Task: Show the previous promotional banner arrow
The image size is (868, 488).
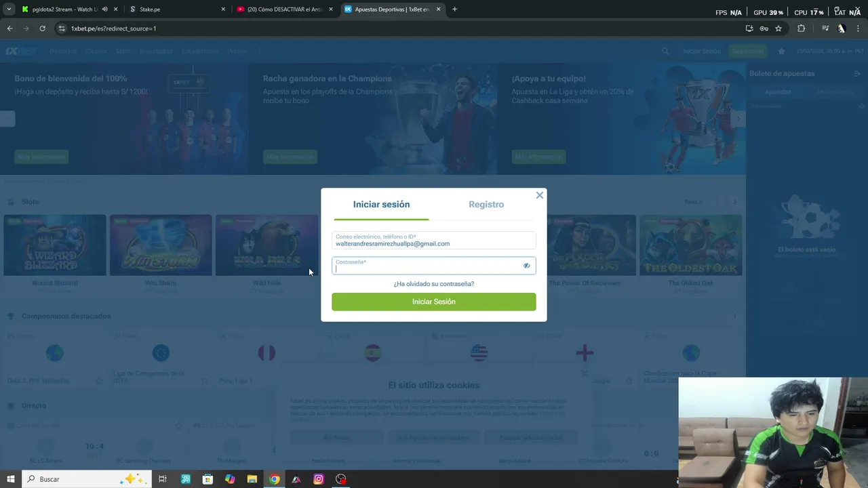Action: pos(7,119)
